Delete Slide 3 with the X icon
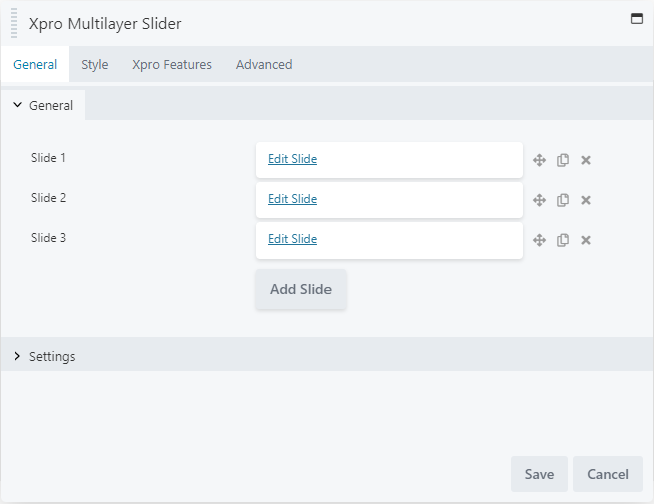 (586, 240)
